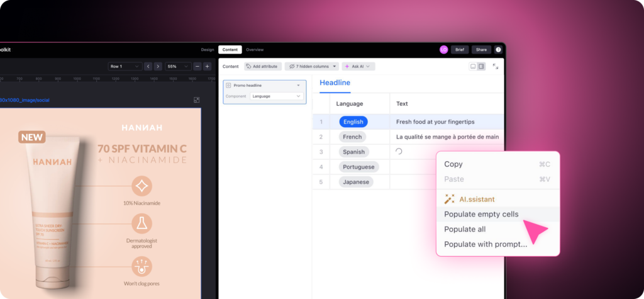This screenshot has width=644, height=299.
Task: Click the Dermatologist approved flask icon
Action: [142, 223]
